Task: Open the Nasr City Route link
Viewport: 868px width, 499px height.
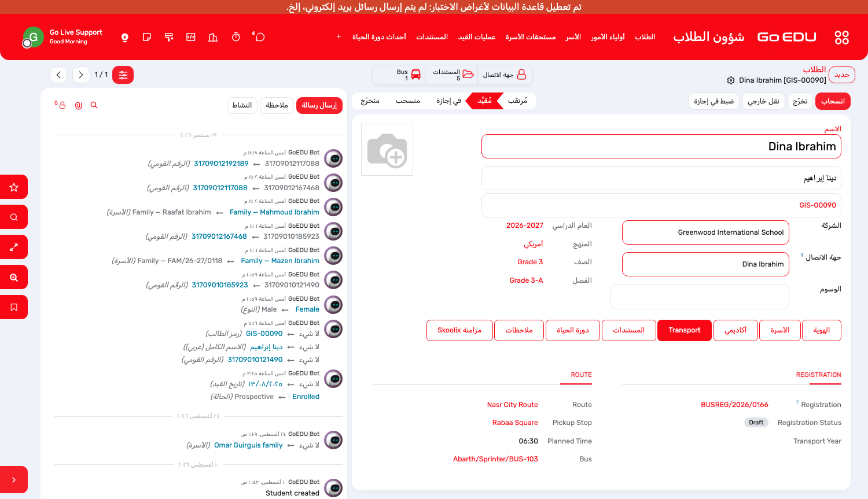Action: 513,405
